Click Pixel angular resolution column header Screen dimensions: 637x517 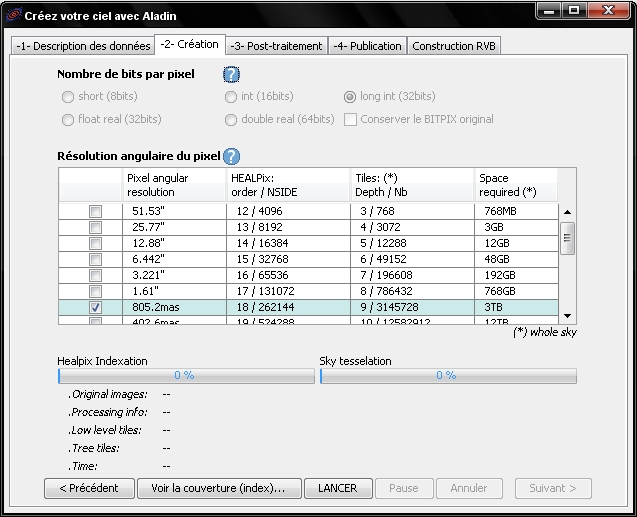[x=174, y=185]
